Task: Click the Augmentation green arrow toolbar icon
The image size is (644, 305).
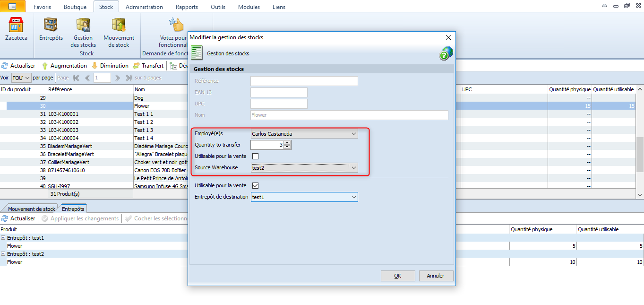Action: pyautogui.click(x=45, y=66)
